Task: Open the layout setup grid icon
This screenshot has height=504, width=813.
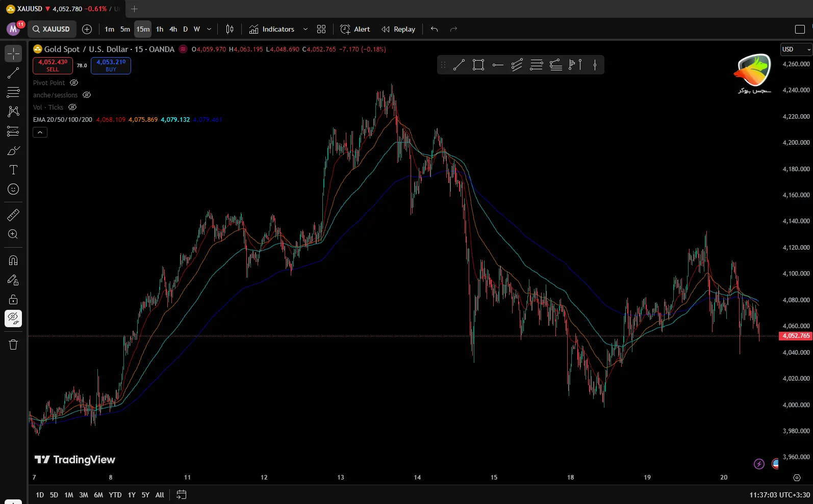Action: point(321,29)
